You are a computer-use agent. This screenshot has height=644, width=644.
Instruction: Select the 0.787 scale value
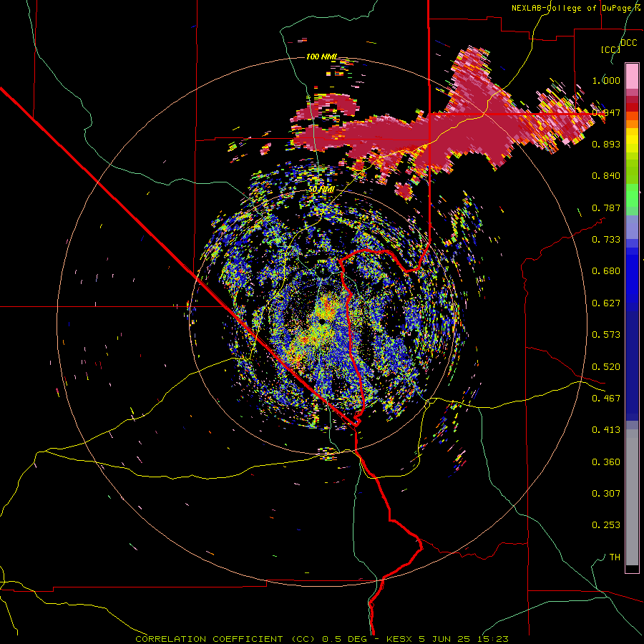[x=606, y=208]
